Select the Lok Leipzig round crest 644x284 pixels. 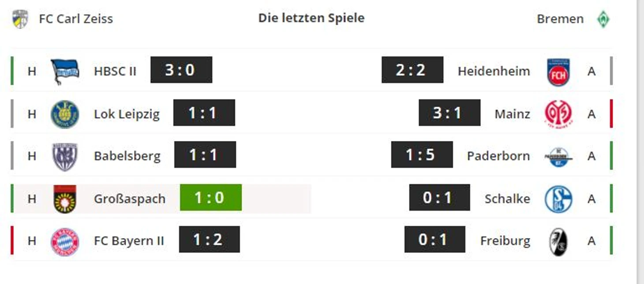[65, 114]
